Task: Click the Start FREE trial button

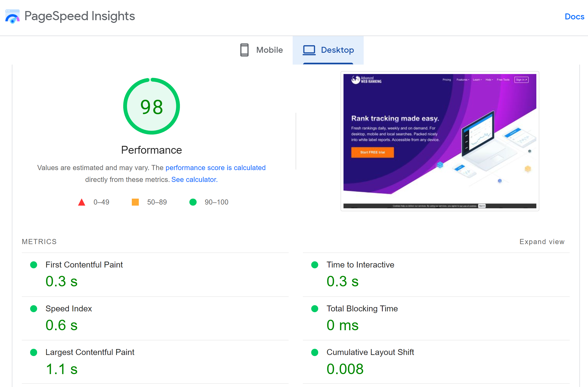Action: point(372,153)
